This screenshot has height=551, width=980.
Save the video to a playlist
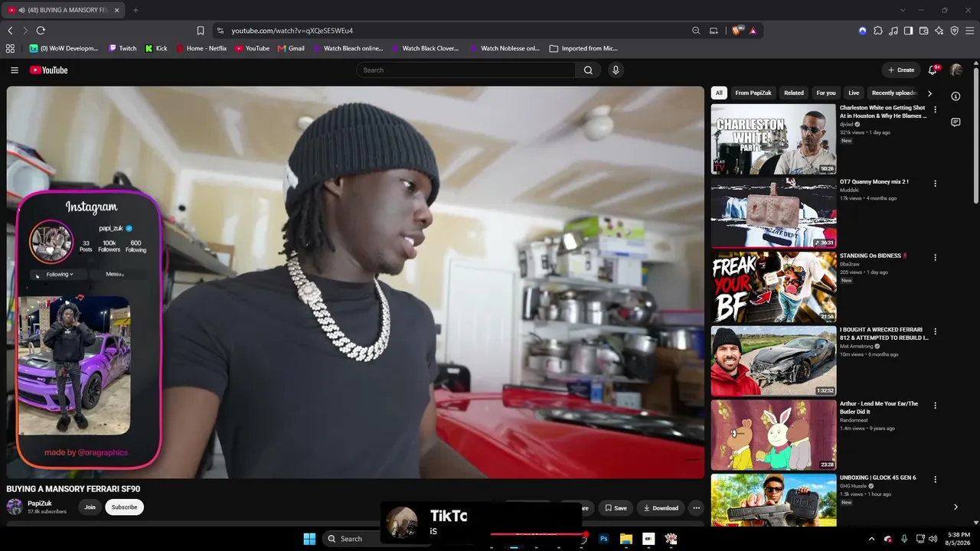coord(616,508)
